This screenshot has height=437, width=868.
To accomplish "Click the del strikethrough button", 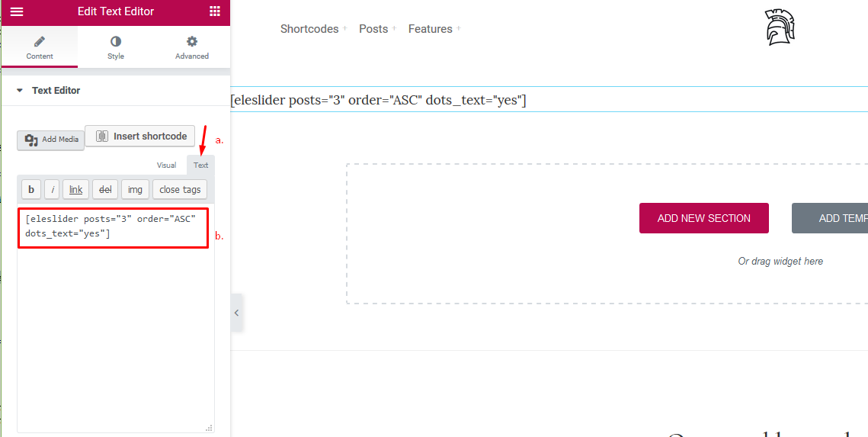I will click(x=106, y=190).
